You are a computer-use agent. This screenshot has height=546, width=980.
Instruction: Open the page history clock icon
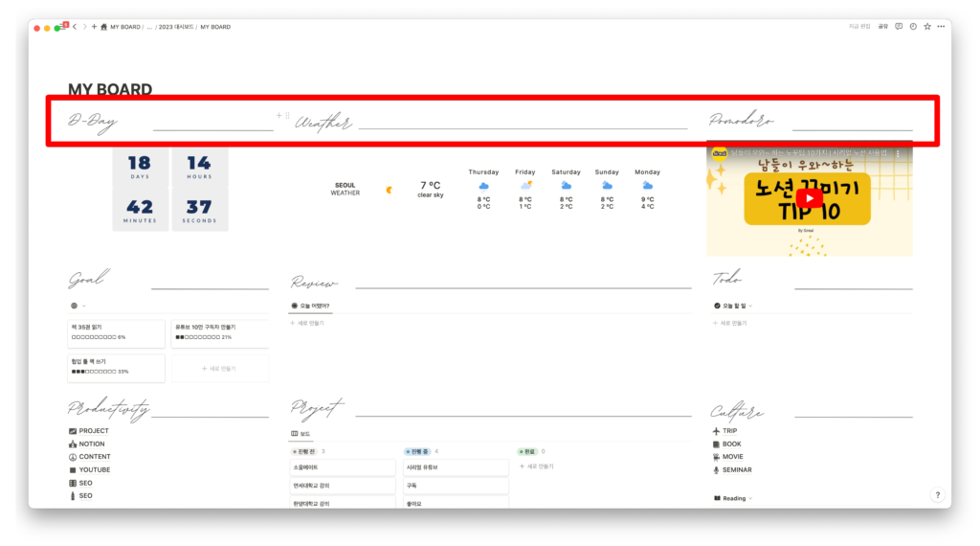point(912,27)
